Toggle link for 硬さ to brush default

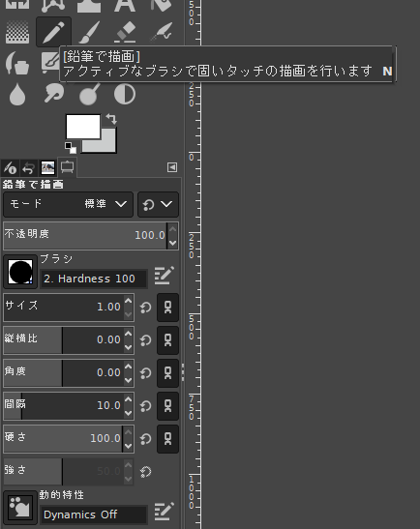[x=167, y=439]
